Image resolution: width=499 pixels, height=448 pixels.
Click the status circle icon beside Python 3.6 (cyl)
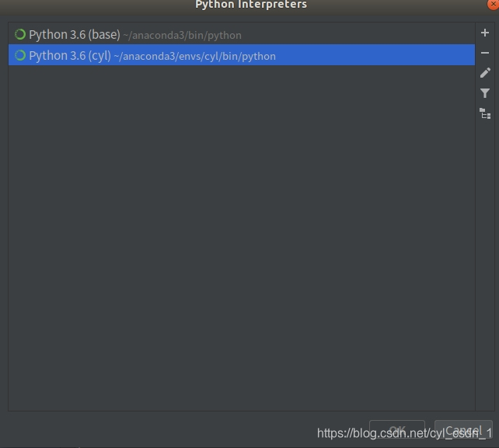pos(20,55)
